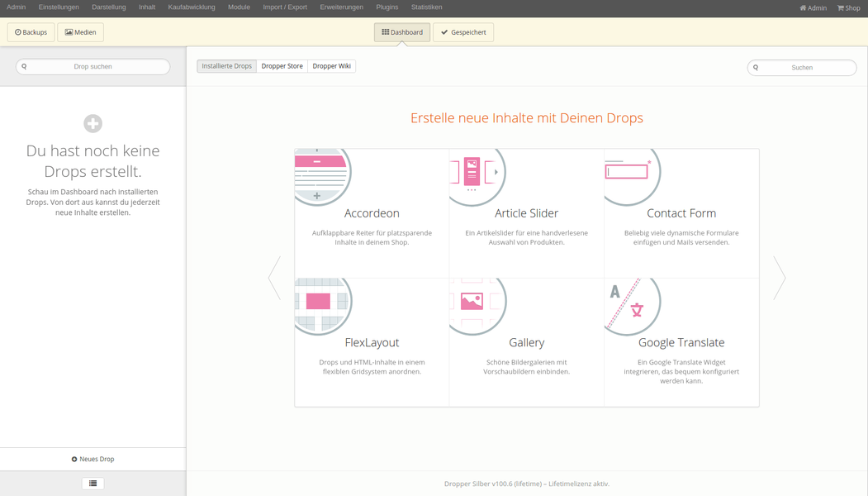This screenshot has width=868, height=496.
Task: Open the Einstellungen menu
Action: coord(59,7)
